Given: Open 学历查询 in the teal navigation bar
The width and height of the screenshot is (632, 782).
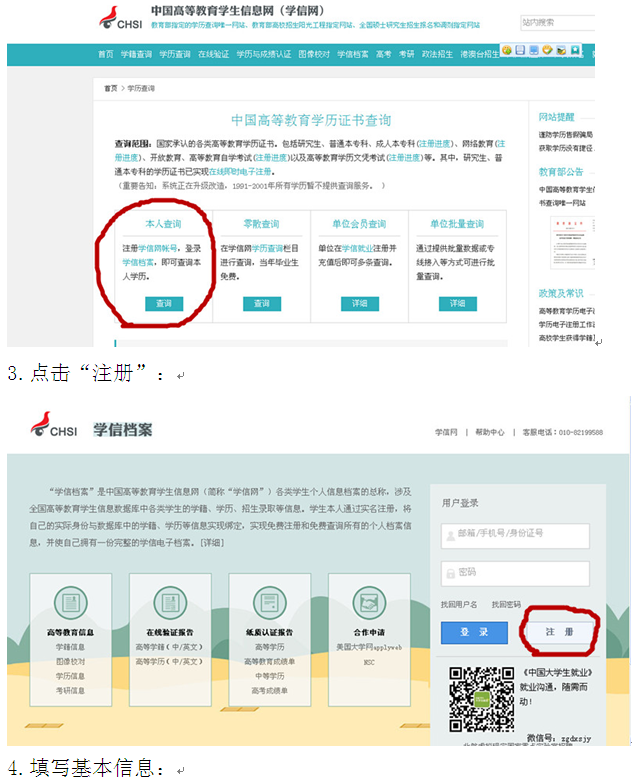Looking at the screenshot, I should pyautogui.click(x=175, y=54).
